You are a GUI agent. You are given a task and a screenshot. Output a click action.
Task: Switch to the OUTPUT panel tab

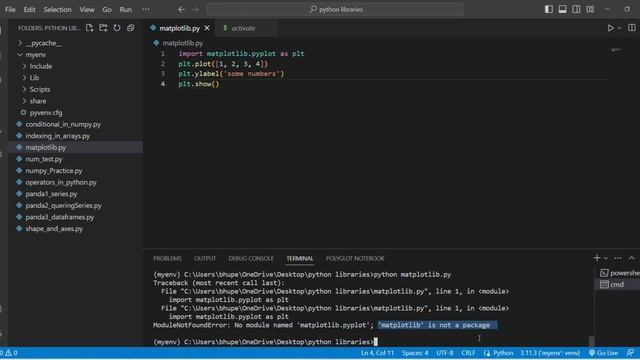[205, 258]
